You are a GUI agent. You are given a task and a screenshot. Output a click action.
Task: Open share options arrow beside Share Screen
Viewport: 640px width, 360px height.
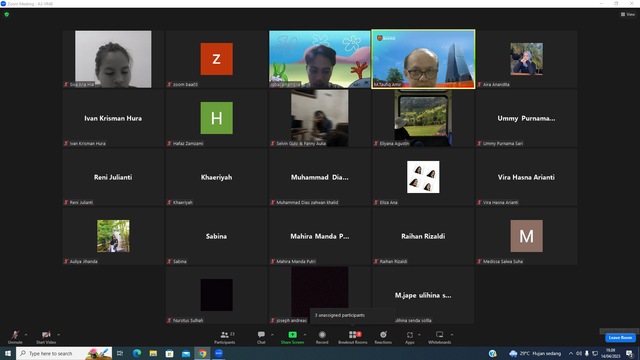[305, 335]
